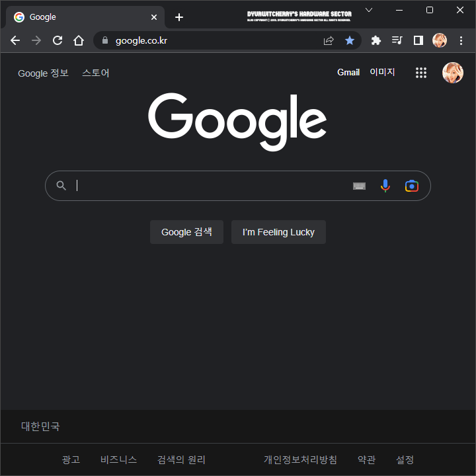The width and height of the screenshot is (476, 476).
Task: Open the 개인정보처리방침 footer link
Action: click(300, 459)
